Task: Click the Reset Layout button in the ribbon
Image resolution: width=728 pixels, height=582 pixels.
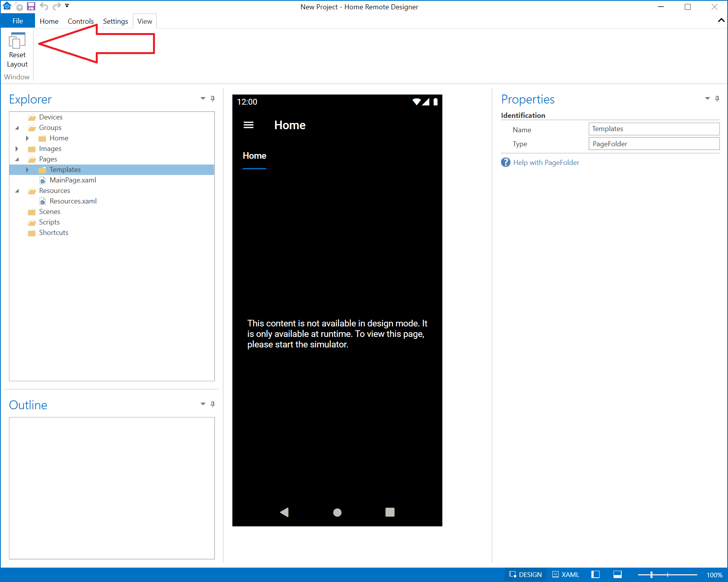Action: pyautogui.click(x=17, y=51)
